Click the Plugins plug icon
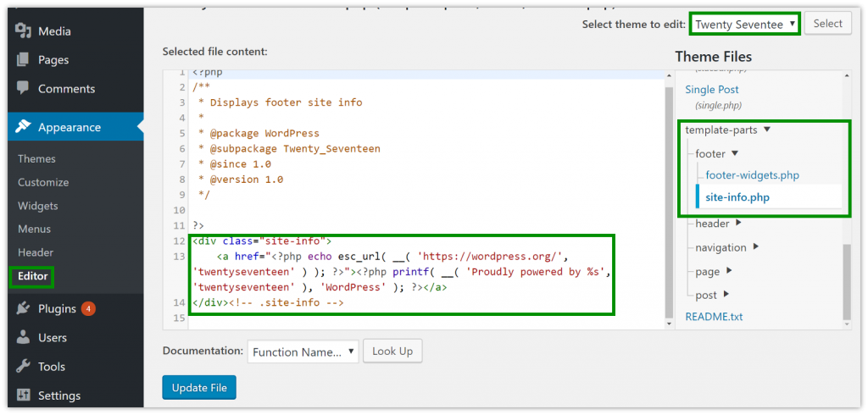The image size is (868, 415). [x=23, y=309]
